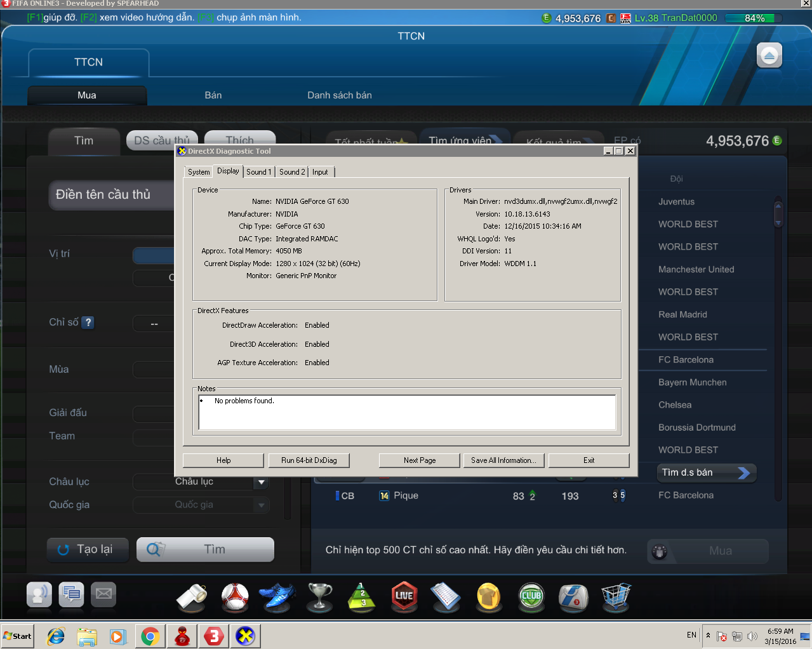
Task: Click the red LIVE icon
Action: [404, 596]
